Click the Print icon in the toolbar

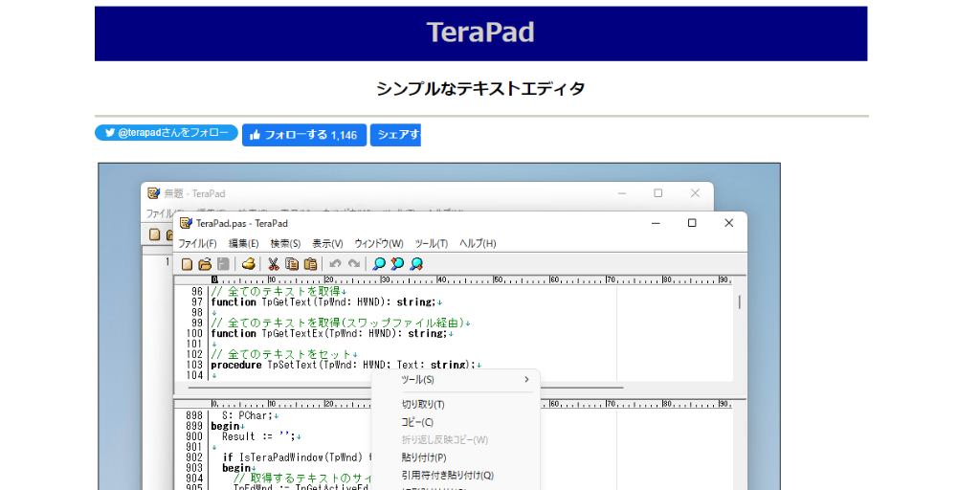tap(249, 264)
